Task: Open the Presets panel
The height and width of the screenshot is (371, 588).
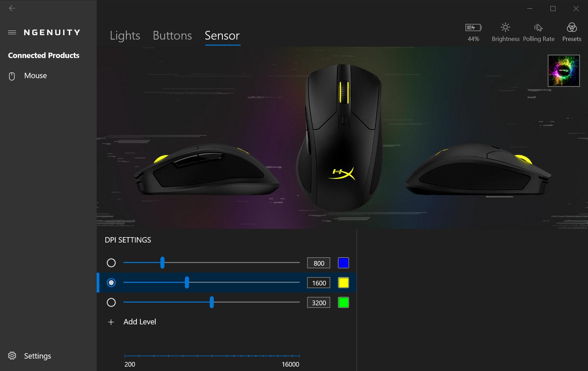Action: [572, 33]
